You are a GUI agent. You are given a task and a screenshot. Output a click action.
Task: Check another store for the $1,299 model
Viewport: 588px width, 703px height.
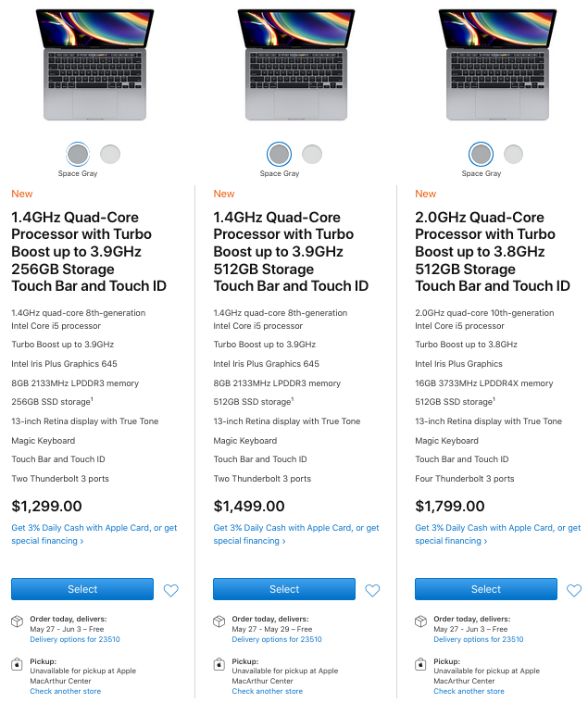point(65,691)
